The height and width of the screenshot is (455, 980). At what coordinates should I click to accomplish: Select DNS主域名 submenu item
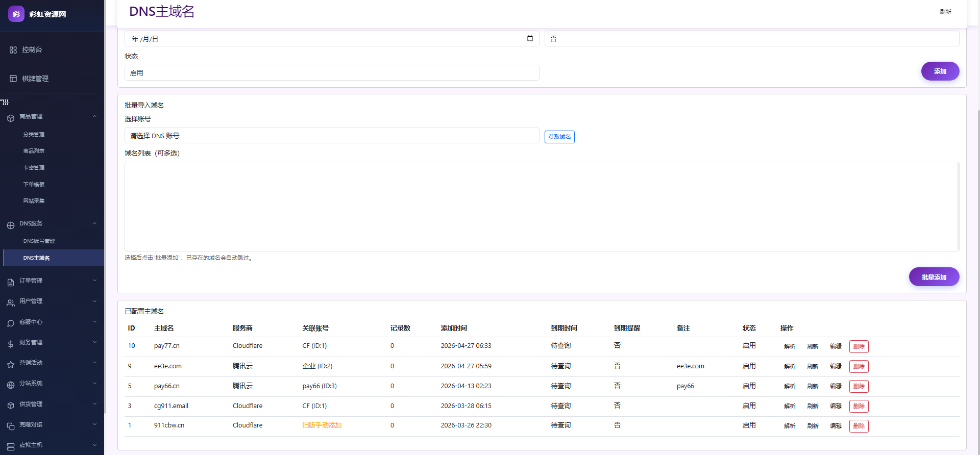pos(54,258)
